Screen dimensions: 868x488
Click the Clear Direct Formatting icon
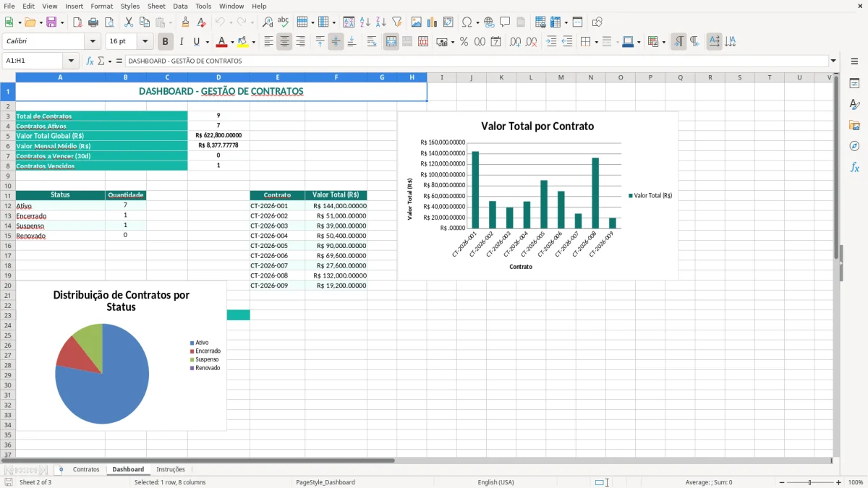(201, 22)
